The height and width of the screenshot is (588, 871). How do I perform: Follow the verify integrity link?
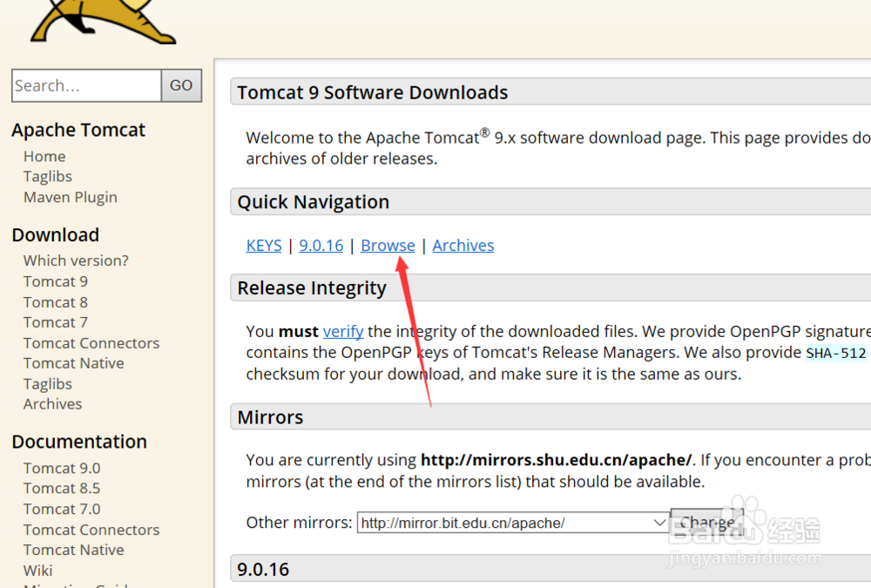343,332
